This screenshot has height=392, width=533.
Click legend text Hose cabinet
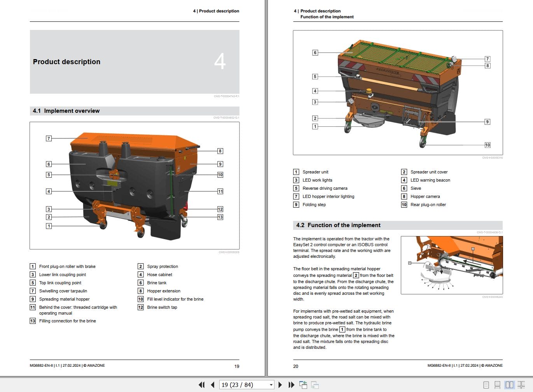[159, 275]
